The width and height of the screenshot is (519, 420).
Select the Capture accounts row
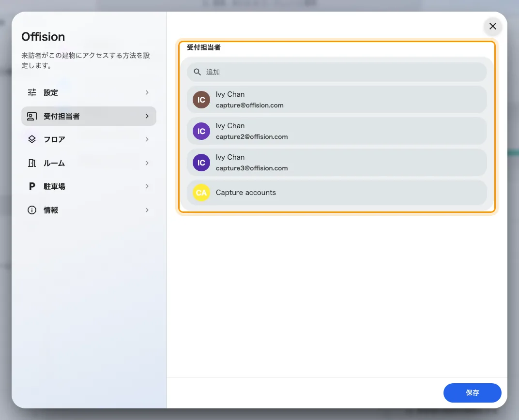pyautogui.click(x=336, y=193)
